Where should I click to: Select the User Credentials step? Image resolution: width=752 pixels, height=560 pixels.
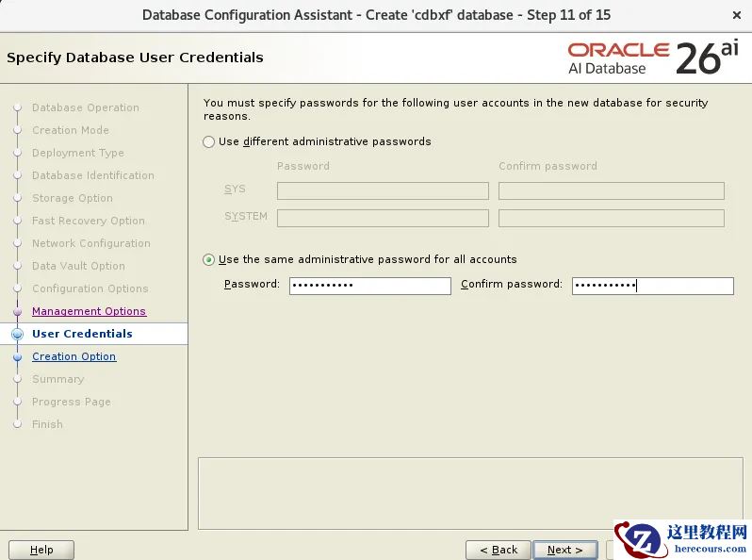point(82,334)
